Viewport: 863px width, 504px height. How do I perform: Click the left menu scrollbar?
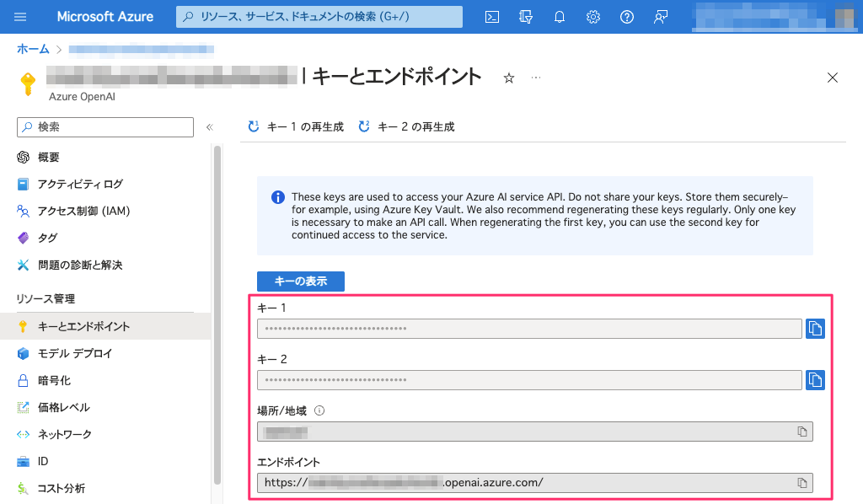(x=217, y=314)
